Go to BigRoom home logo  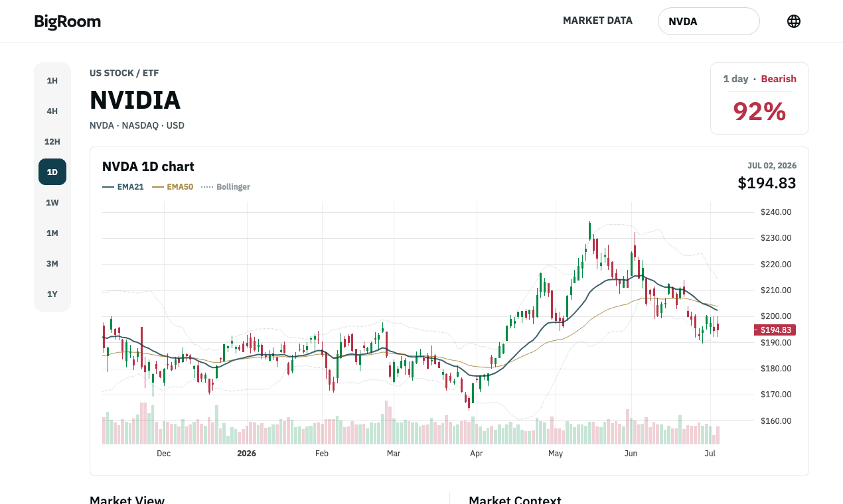(x=68, y=21)
